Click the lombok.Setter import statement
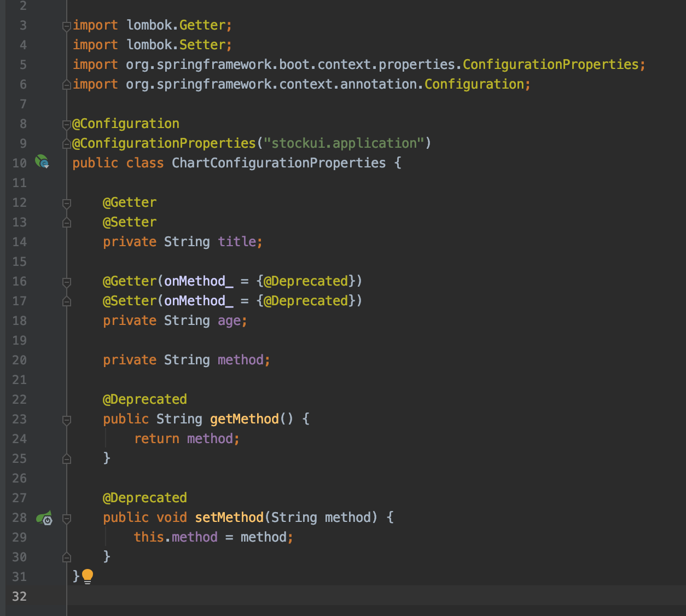This screenshot has width=686, height=616. point(152,44)
